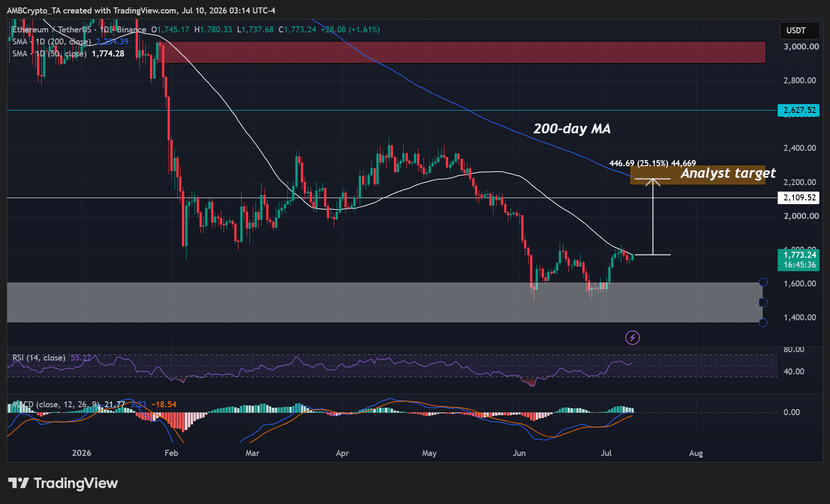The height and width of the screenshot is (504, 830).
Task: Click the top handle of gray support zone
Action: tap(763, 282)
